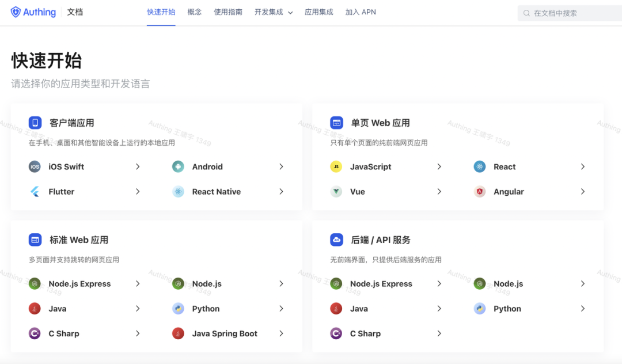Click the 后端 / API 服务 cloud icon

point(336,240)
